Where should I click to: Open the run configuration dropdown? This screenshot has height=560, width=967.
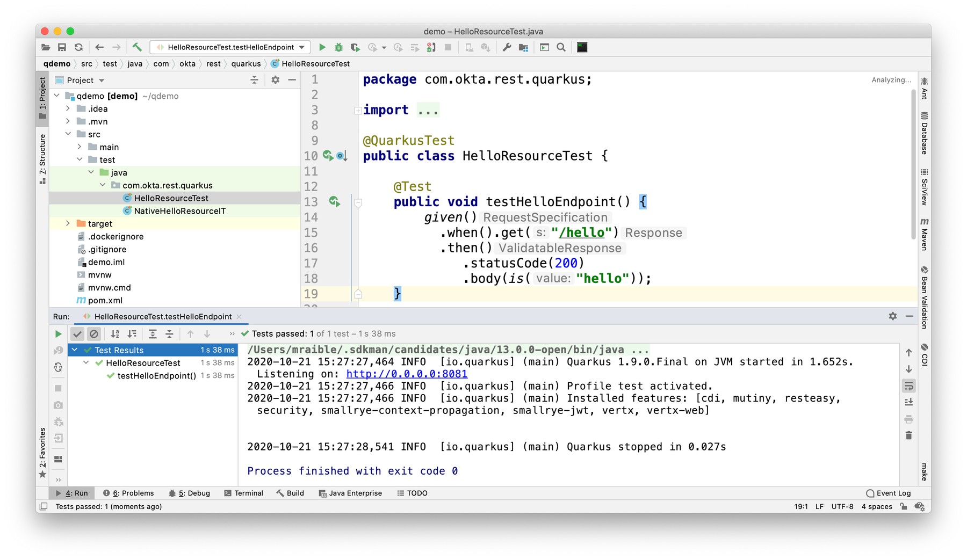tap(302, 47)
